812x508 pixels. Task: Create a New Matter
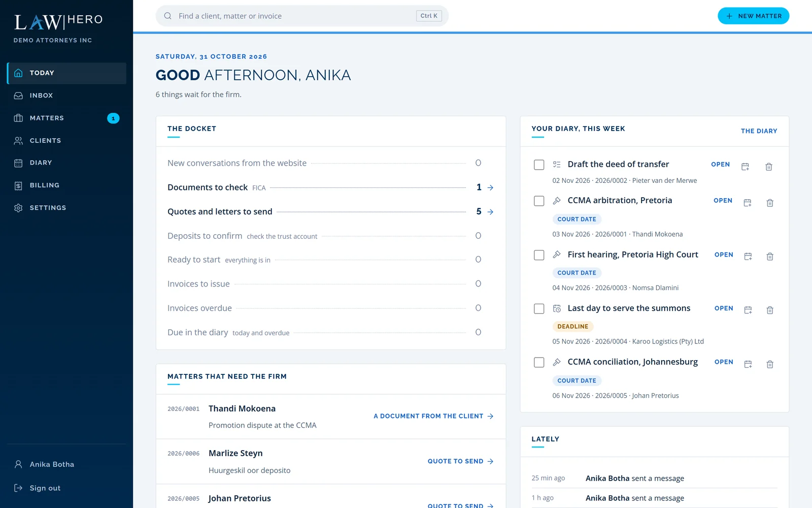tap(753, 16)
